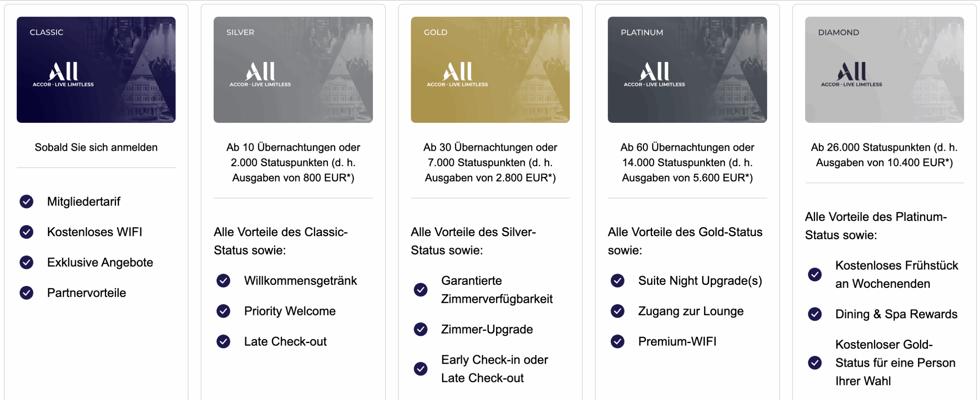Click checkmark icon beside Zugang zur Lounge
980x400 pixels.
(617, 311)
